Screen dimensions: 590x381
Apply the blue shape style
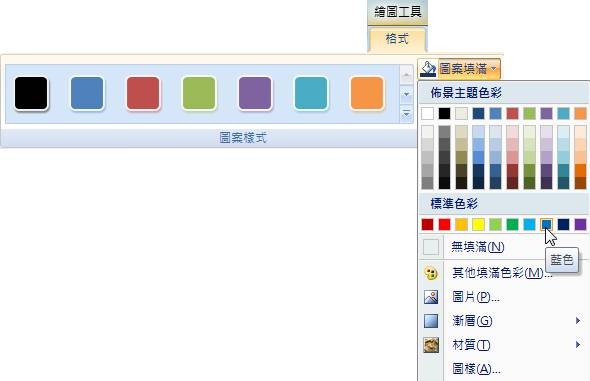(87, 93)
